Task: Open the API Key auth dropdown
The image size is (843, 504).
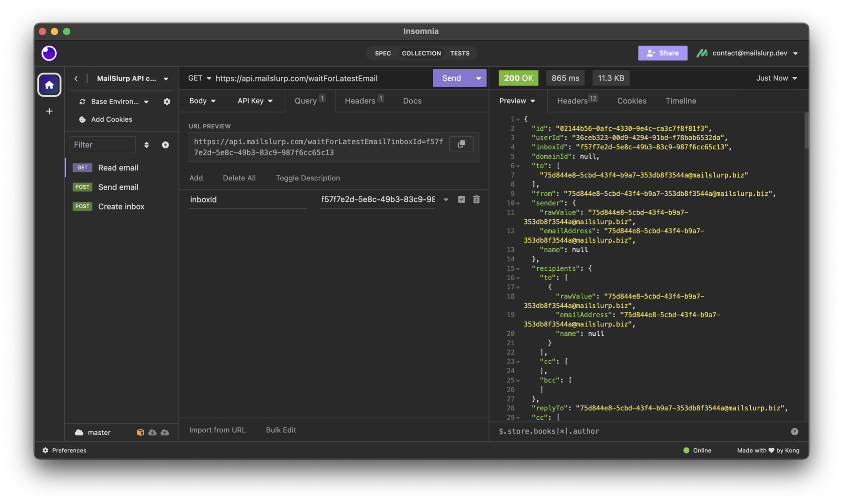Action: 255,101
